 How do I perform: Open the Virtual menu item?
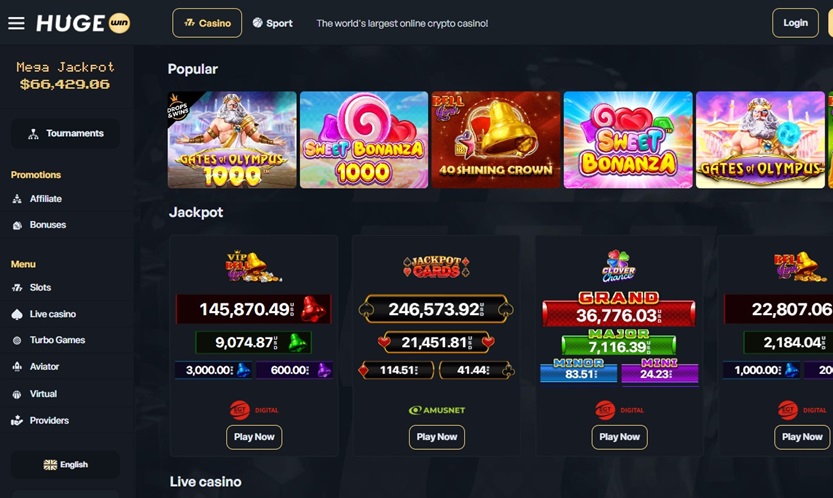(42, 394)
